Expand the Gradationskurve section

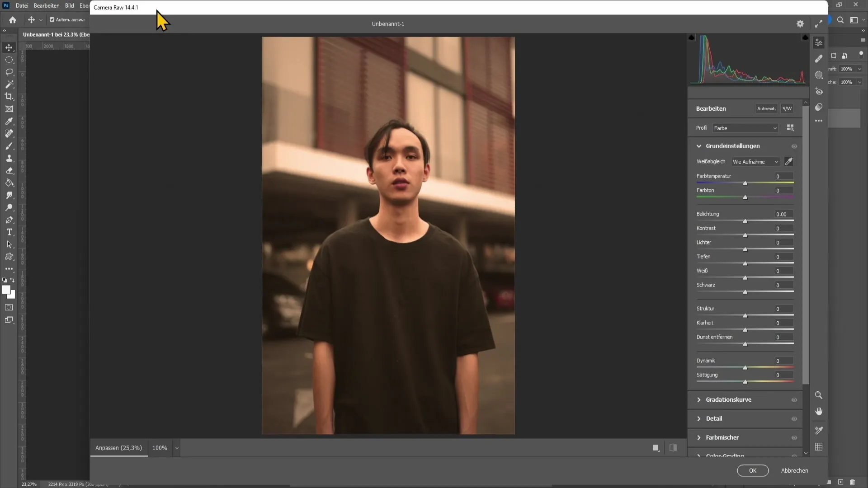699,400
